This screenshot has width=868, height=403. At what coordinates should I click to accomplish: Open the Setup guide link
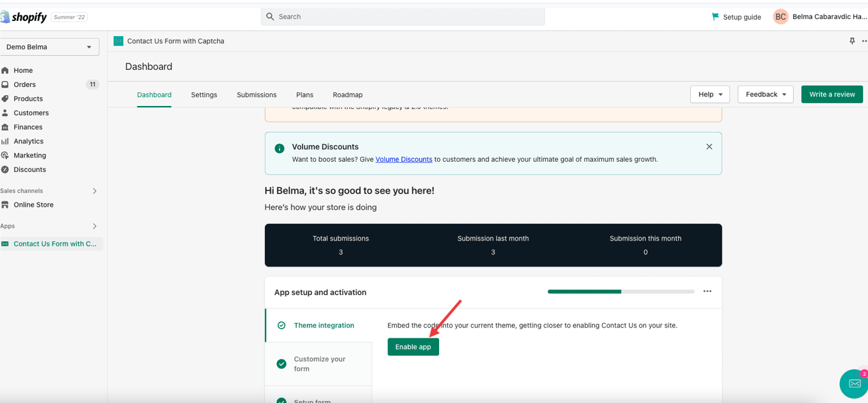742,17
